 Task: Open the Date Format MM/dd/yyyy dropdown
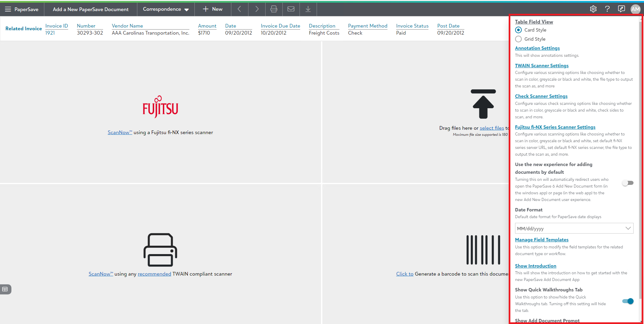pos(574,228)
